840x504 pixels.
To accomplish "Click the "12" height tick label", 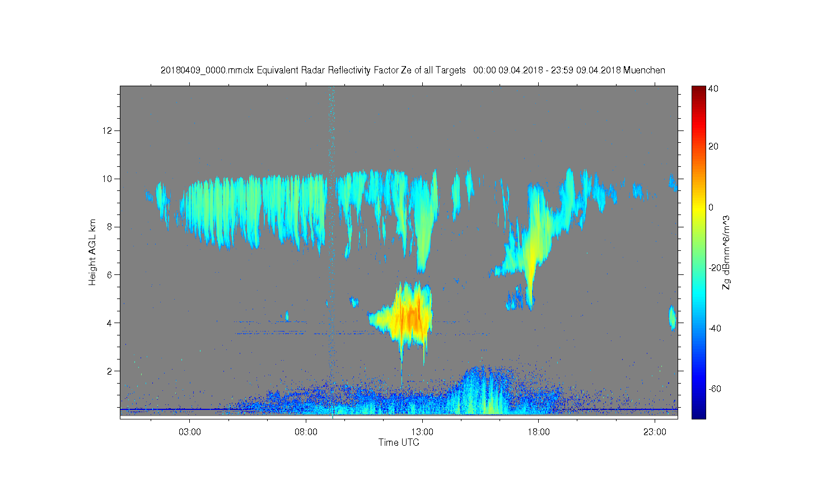I will tap(109, 130).
